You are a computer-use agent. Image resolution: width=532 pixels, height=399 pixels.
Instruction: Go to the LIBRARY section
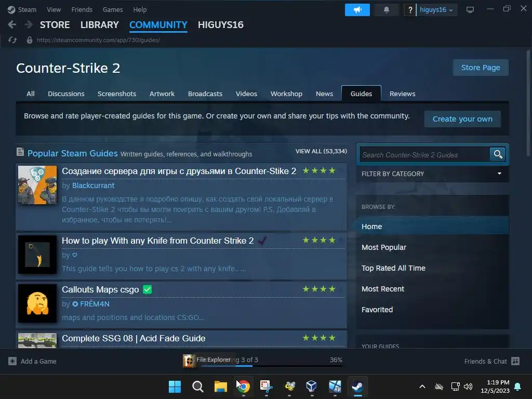[99, 25]
